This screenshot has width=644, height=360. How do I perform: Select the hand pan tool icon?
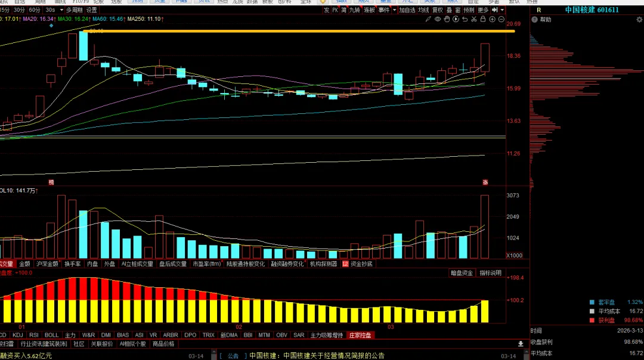pos(447,19)
